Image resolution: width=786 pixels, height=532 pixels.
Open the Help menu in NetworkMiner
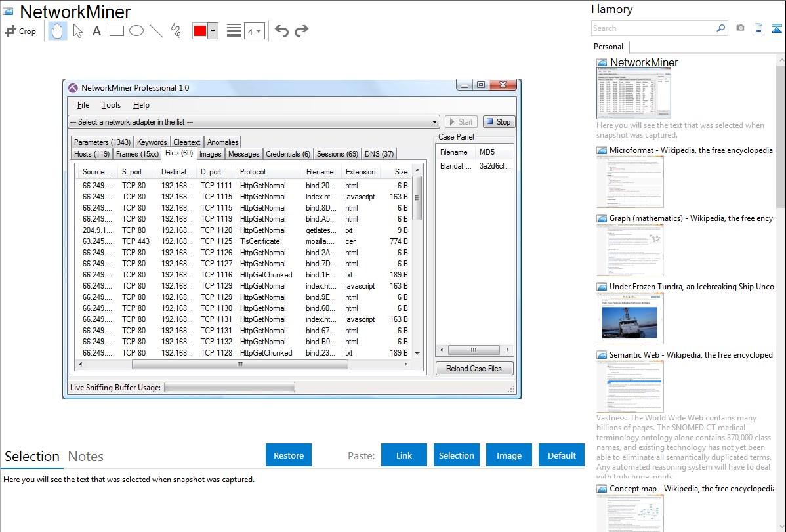[x=141, y=105]
